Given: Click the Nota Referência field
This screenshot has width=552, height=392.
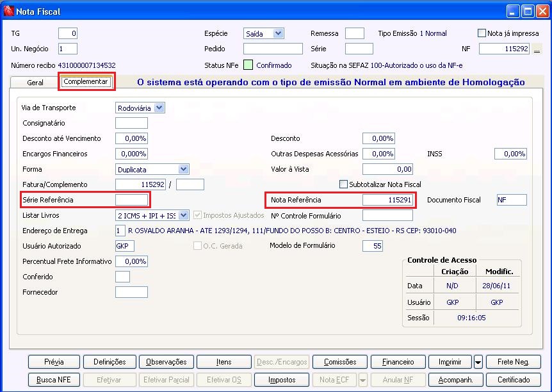Looking at the screenshot, I should point(387,200).
